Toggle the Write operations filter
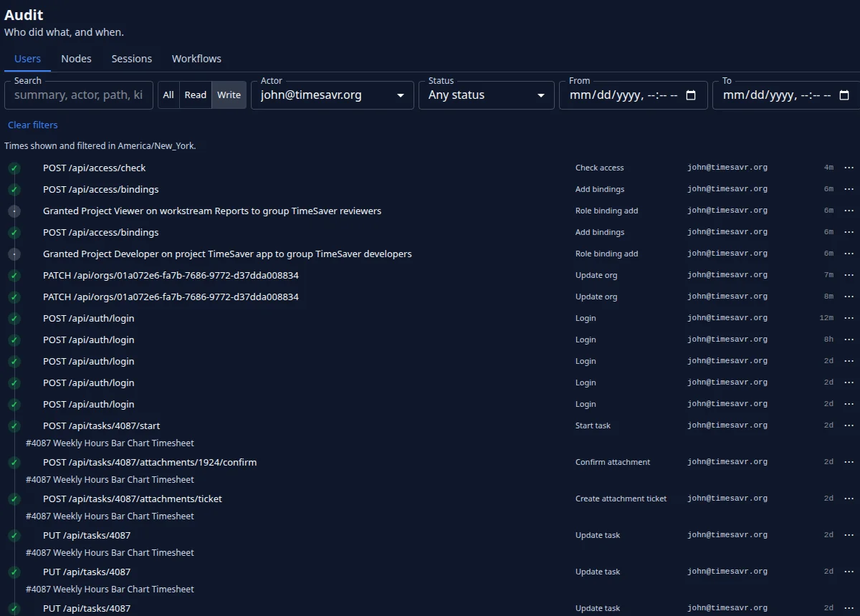The height and width of the screenshot is (616, 860). (229, 95)
